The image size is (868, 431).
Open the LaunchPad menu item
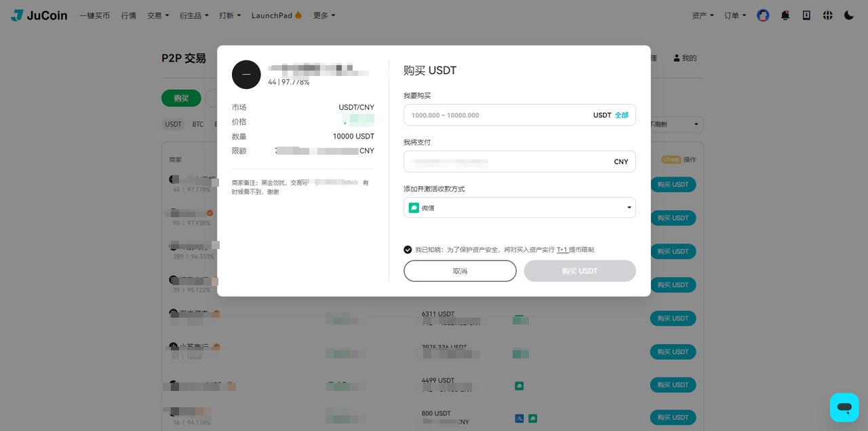coord(276,15)
